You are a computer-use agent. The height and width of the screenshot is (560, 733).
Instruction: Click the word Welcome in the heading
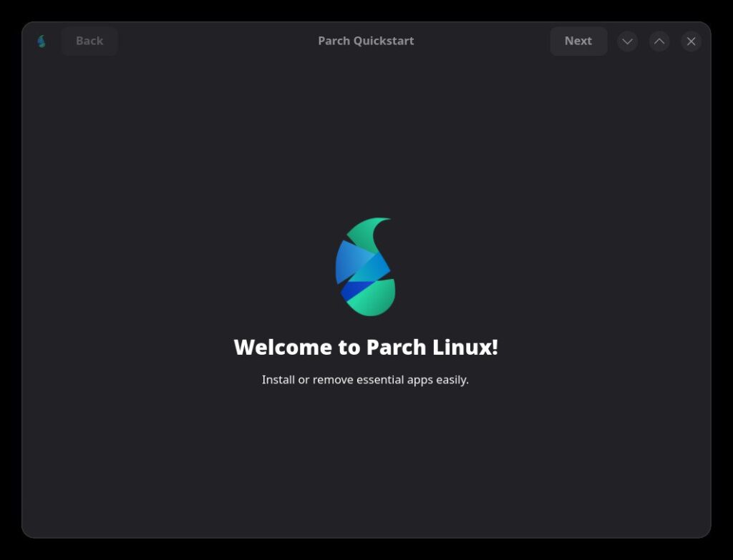coord(283,348)
